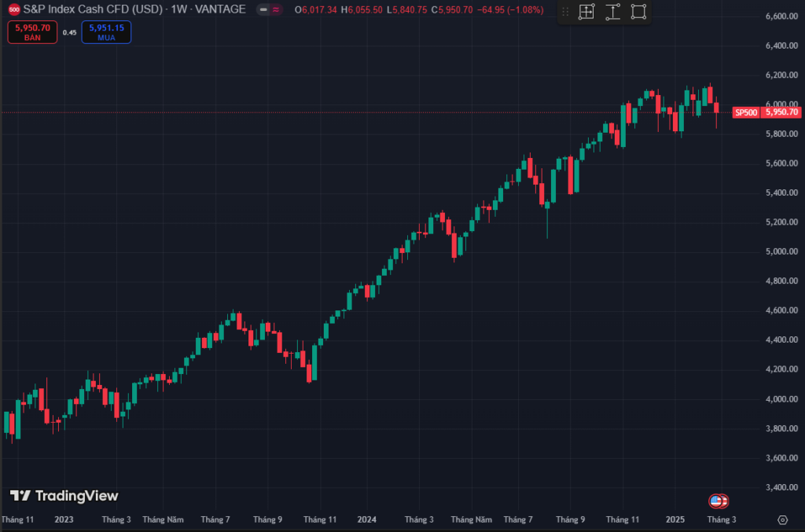Select the date and price range tool

586,11
